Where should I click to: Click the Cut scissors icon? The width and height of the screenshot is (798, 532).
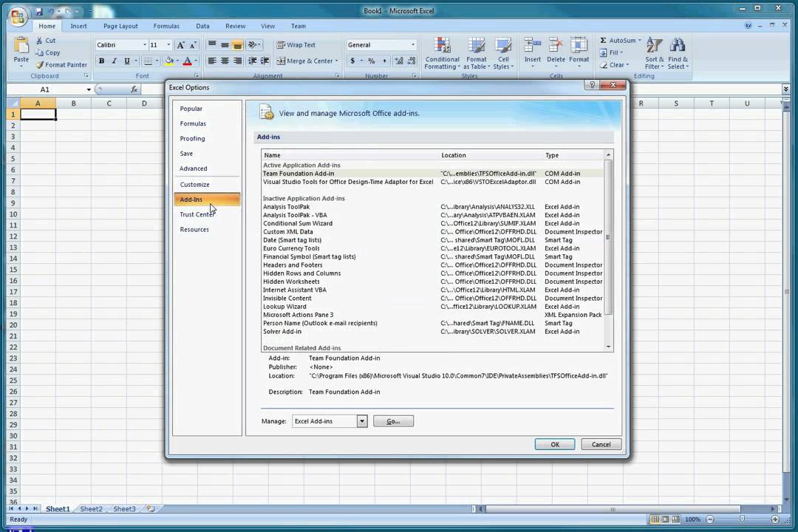39,40
